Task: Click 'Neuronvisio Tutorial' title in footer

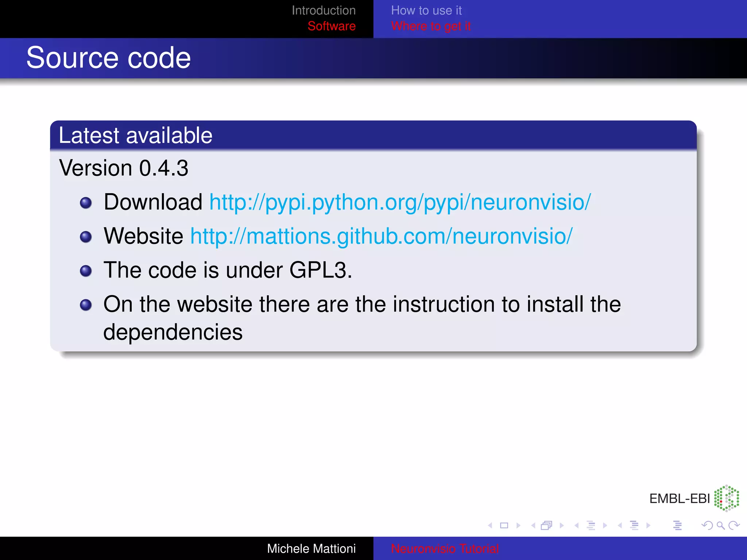Action: (x=445, y=549)
